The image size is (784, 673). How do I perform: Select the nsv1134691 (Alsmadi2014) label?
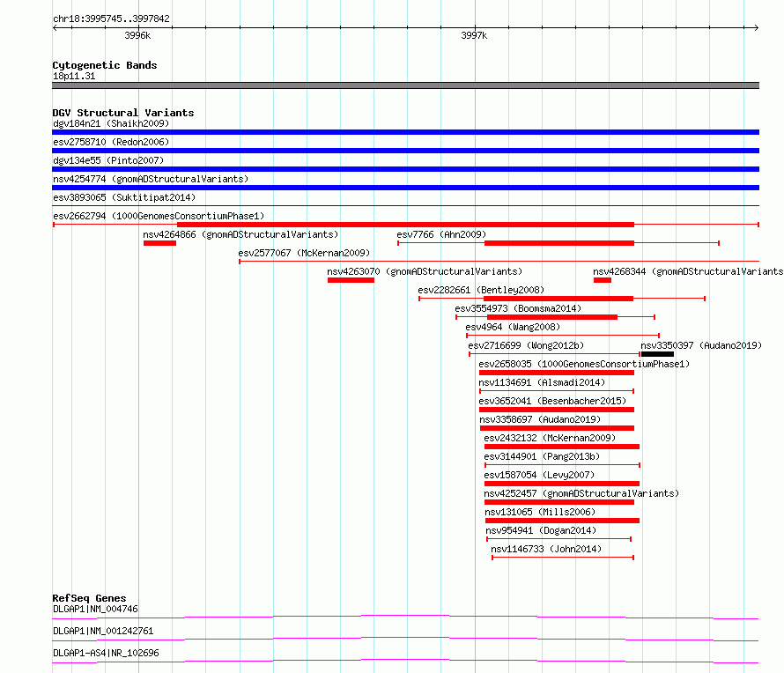(542, 382)
